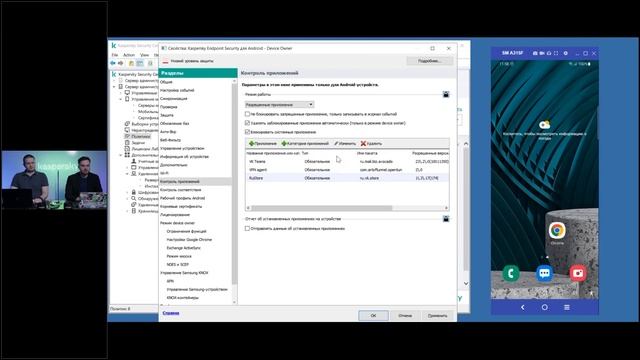Click the Подробнее... button
Screen dimensions: 640x360
[429, 61]
